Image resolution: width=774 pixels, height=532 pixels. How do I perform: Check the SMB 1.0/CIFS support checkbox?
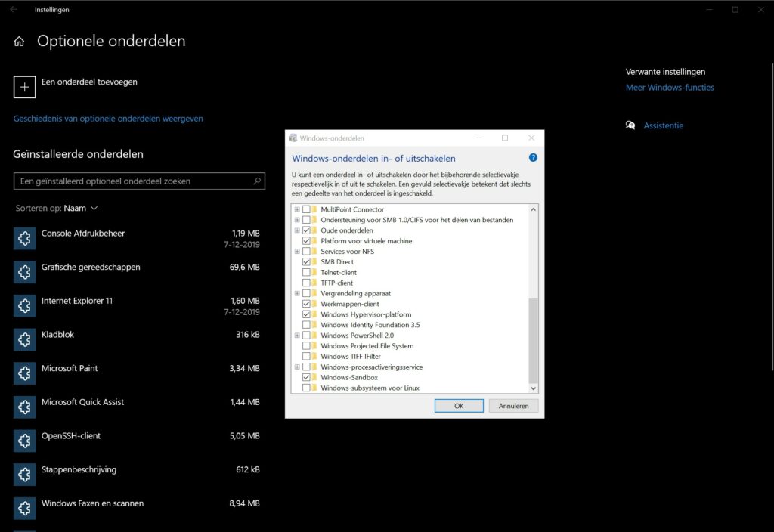[306, 220]
